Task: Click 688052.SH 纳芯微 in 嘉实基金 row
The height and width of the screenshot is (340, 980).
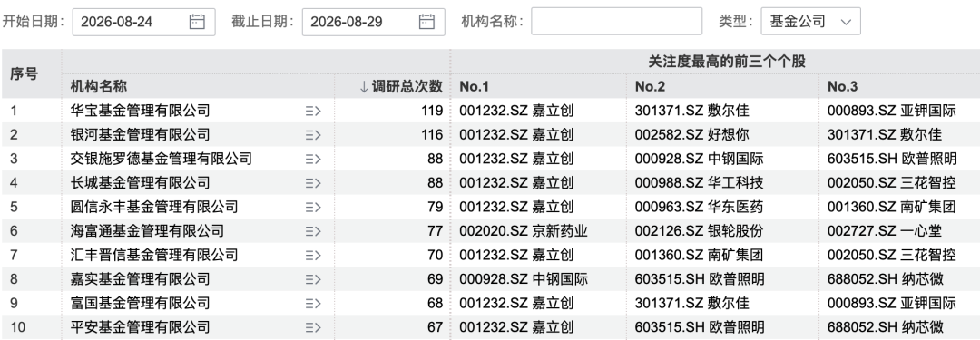Action: pyautogui.click(x=886, y=279)
